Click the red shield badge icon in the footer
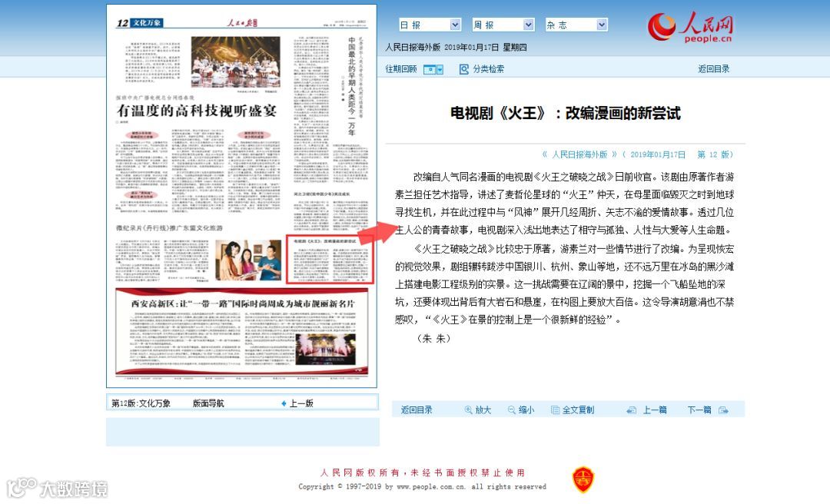Viewport: 830px width, 504px height. (583, 479)
